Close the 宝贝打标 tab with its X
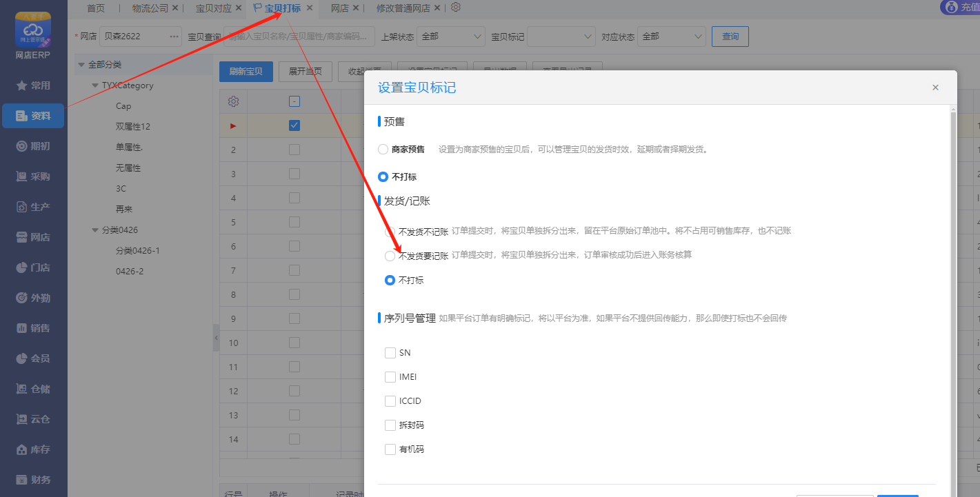Viewport: 980px width, 497px height. 310,8
